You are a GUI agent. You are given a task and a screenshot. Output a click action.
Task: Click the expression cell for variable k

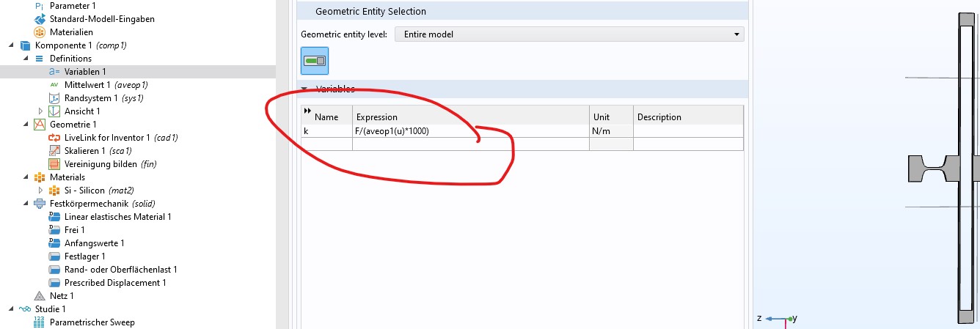point(469,131)
